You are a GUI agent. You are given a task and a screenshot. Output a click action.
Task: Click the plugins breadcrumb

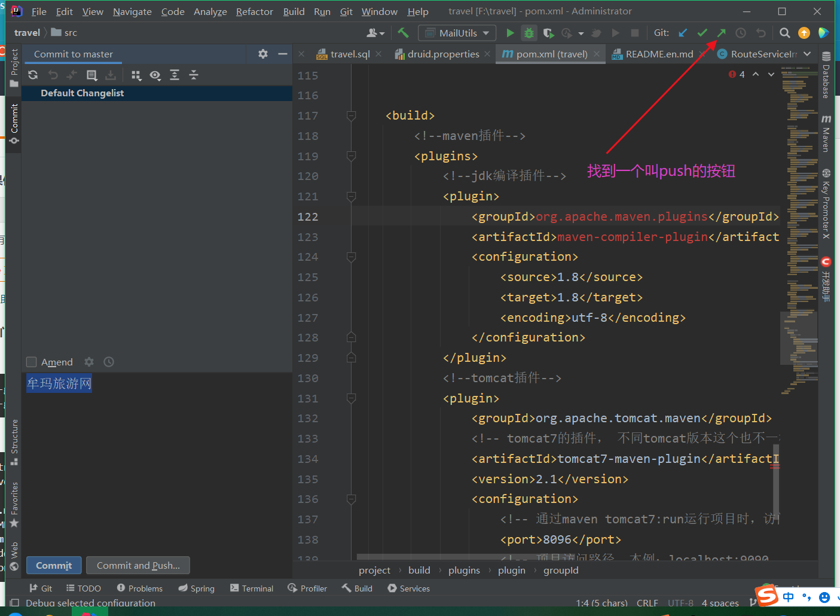[x=464, y=570]
